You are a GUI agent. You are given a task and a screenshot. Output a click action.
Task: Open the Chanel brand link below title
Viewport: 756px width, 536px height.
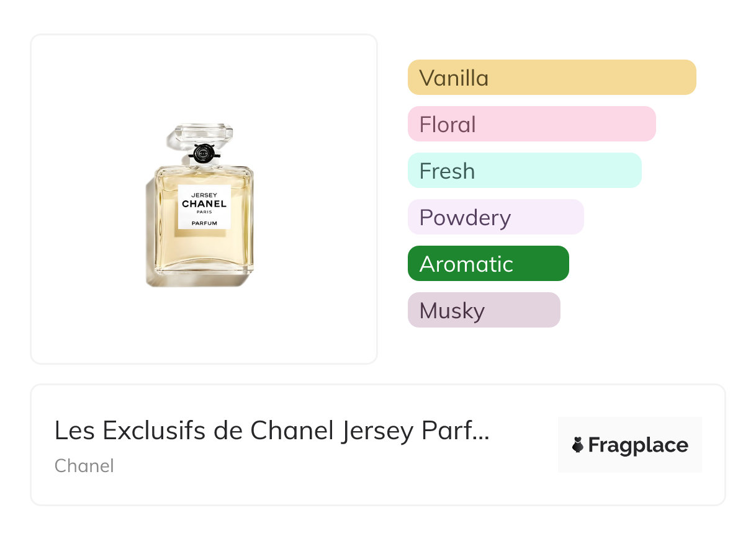coord(84,465)
